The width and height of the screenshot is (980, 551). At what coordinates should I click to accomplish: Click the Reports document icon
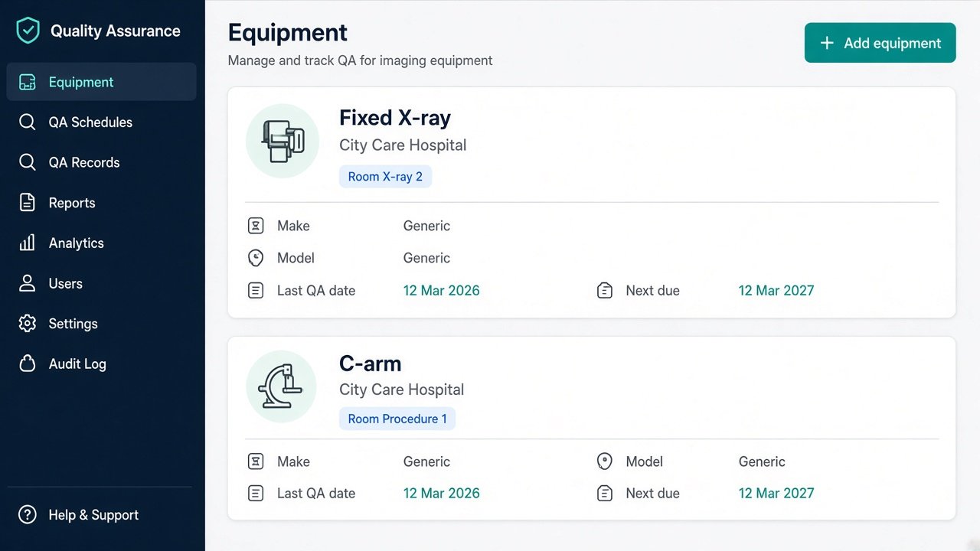click(28, 203)
